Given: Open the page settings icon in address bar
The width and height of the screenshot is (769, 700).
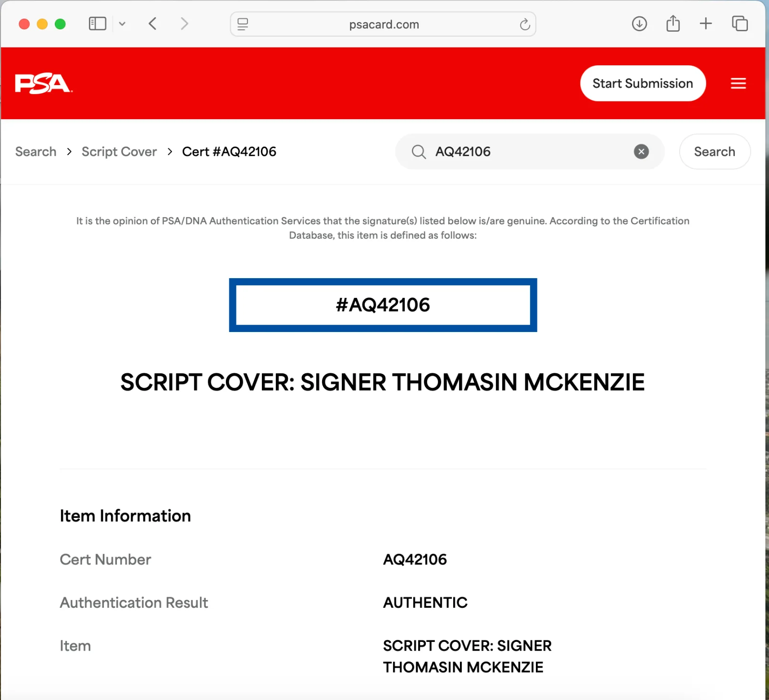Looking at the screenshot, I should [243, 24].
